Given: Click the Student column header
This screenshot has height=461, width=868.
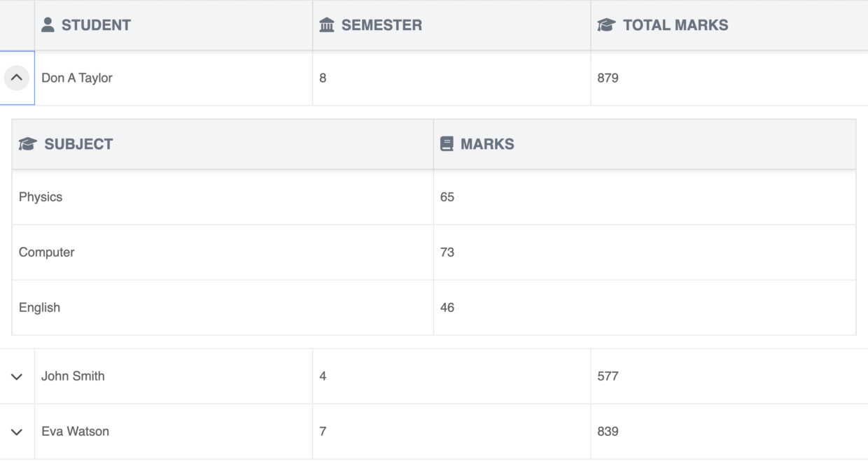Looking at the screenshot, I should coord(96,25).
